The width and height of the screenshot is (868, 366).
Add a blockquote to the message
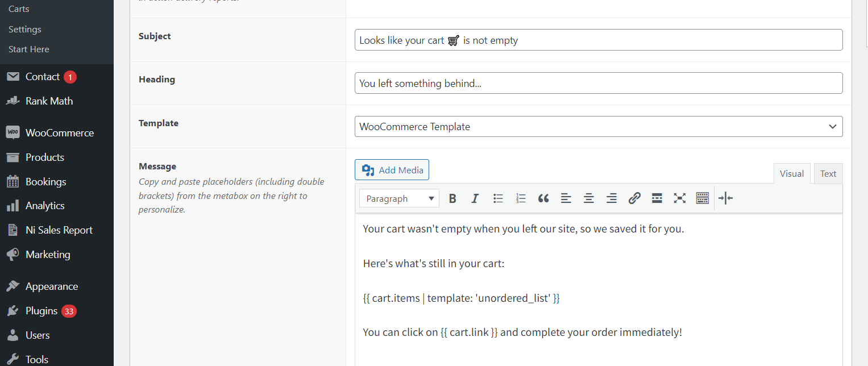point(543,198)
